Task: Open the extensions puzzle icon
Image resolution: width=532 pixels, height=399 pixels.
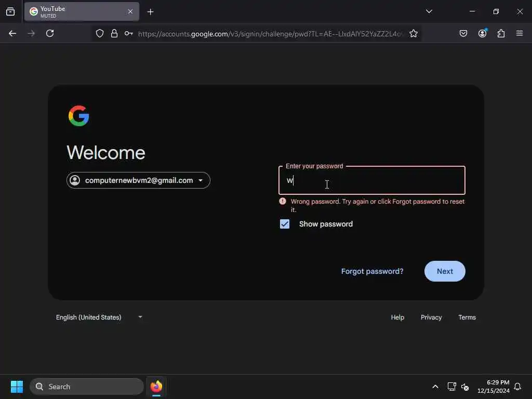Action: 501,33
